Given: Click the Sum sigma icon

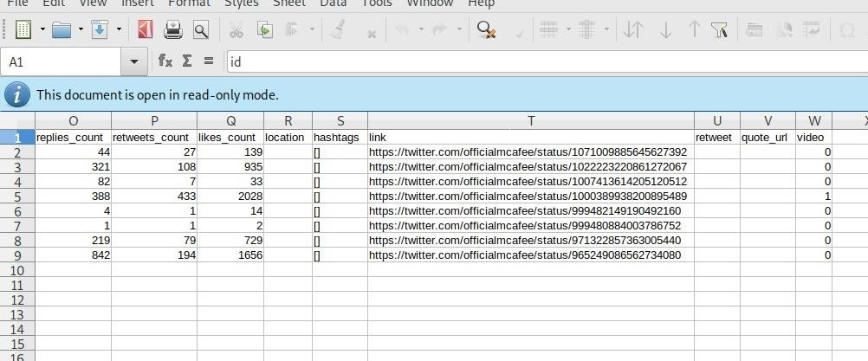Looking at the screenshot, I should [x=187, y=61].
